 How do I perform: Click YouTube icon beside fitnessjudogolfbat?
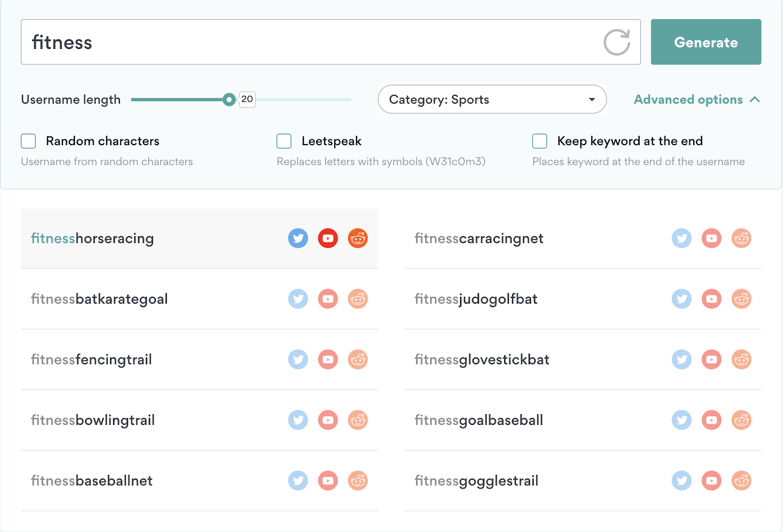(712, 299)
